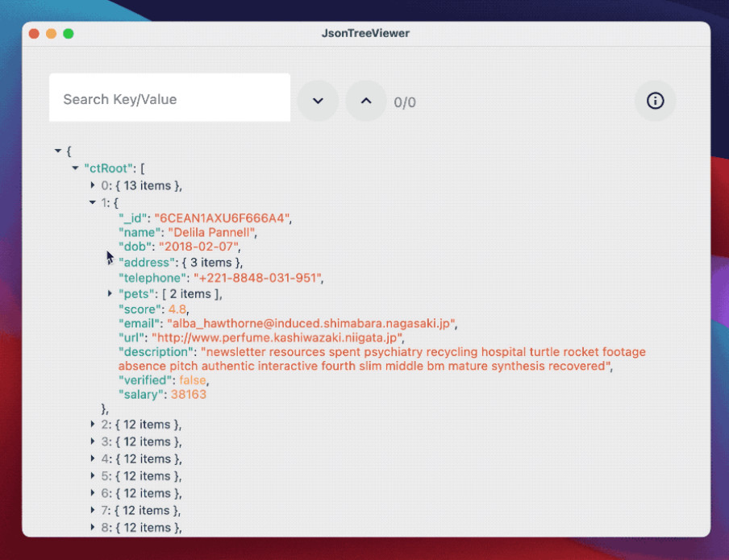Open the info button with circled i

[x=655, y=101]
